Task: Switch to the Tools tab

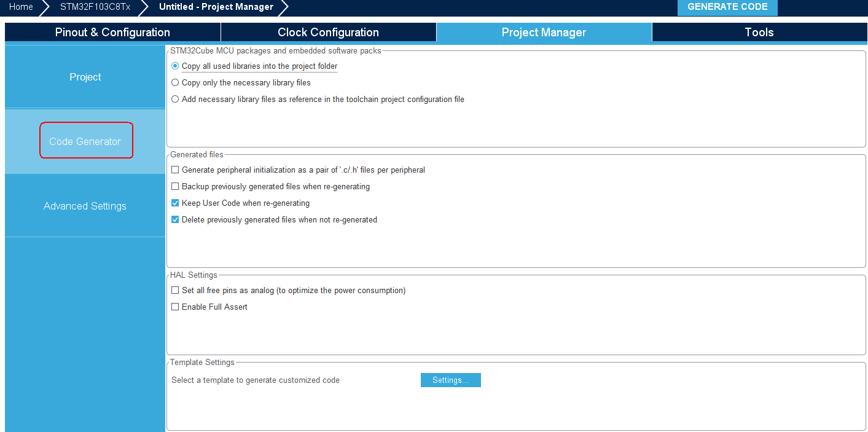Action: (759, 33)
